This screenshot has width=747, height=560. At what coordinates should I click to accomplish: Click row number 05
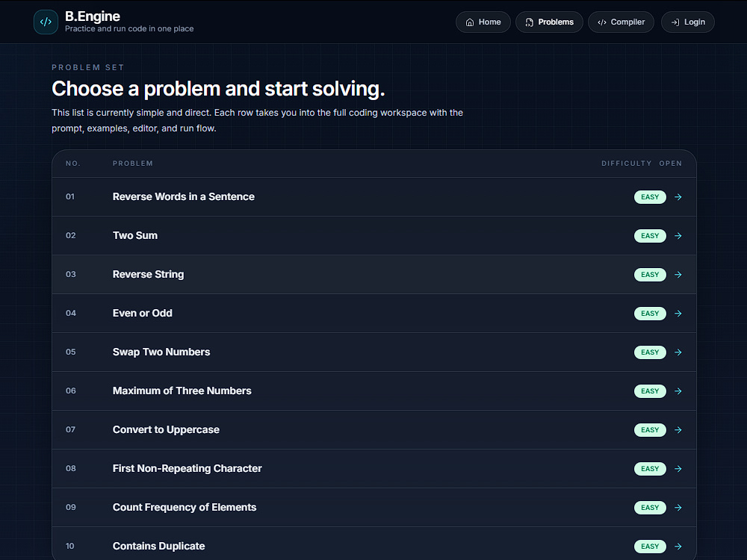(x=70, y=352)
